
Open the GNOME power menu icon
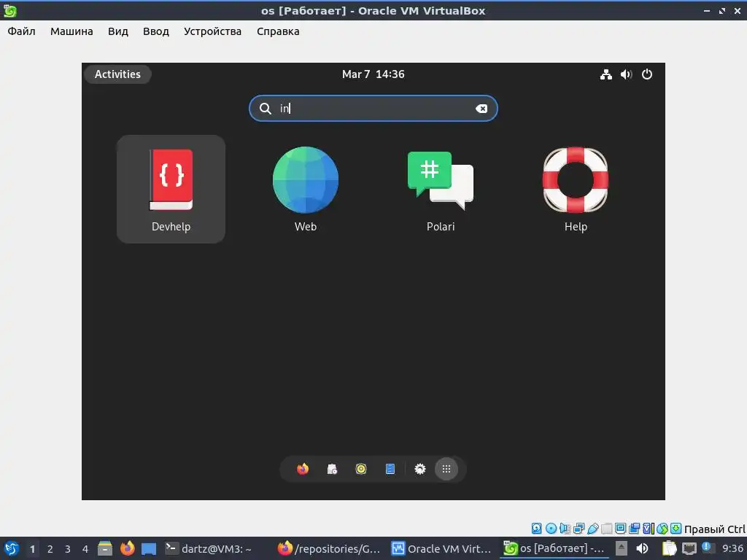[646, 74]
